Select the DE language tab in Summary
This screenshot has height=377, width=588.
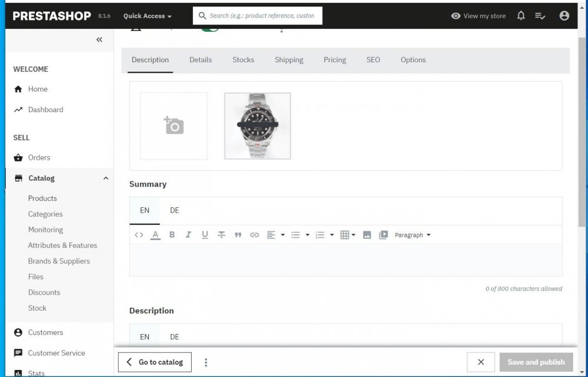(175, 210)
